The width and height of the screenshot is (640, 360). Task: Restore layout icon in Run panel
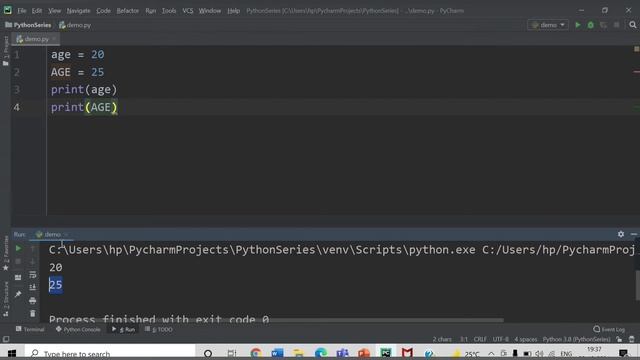(18, 278)
